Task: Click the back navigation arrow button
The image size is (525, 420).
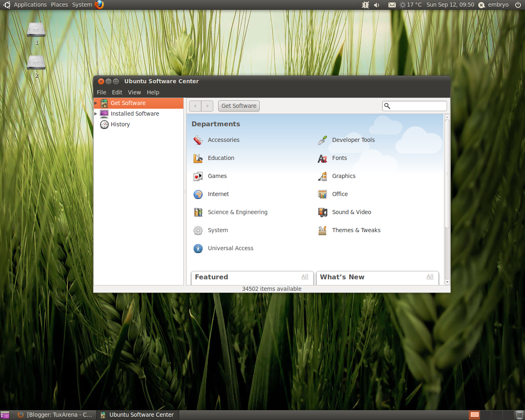Action: (x=195, y=106)
